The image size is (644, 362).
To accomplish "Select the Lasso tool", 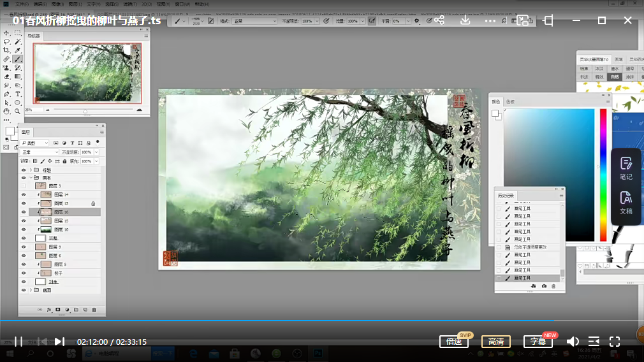I will (x=6, y=41).
